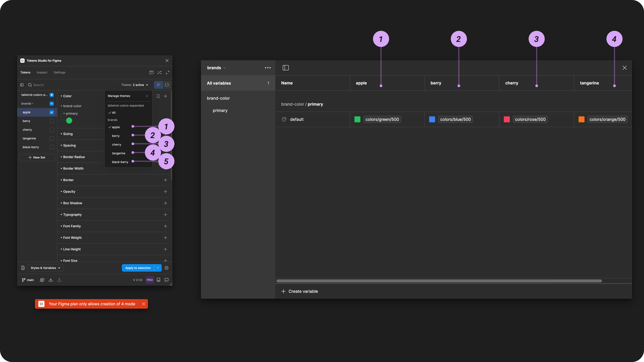
Task: Toggle the token sets sidebar icon
Action: [22, 85]
